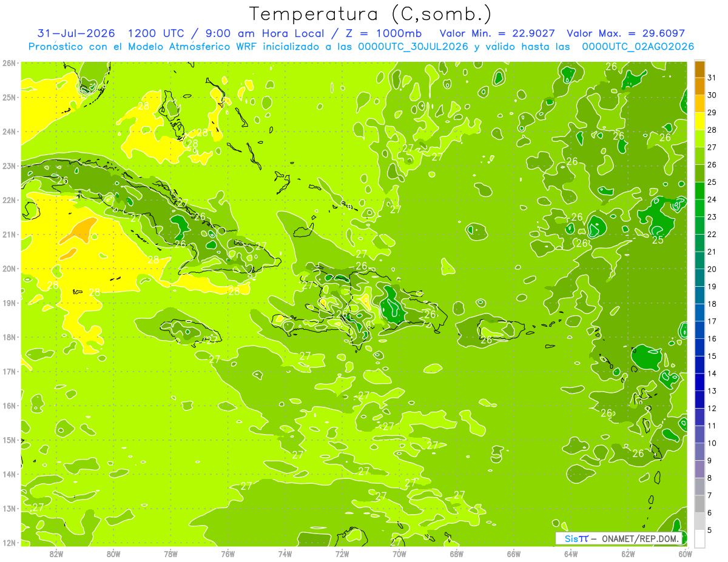Click the 0000UTC_30JUL2026 initialization time
This screenshot has height=562, width=728.
click(x=413, y=47)
